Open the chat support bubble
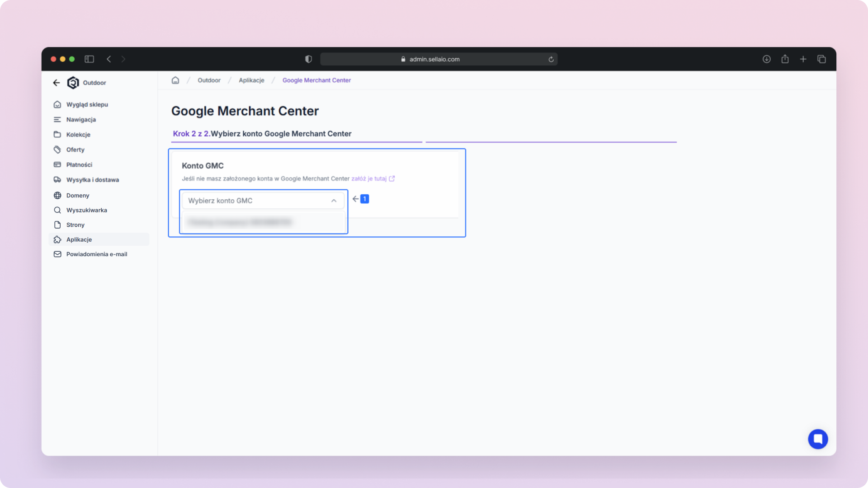Screen dimensions: 868x488 pos(818,439)
